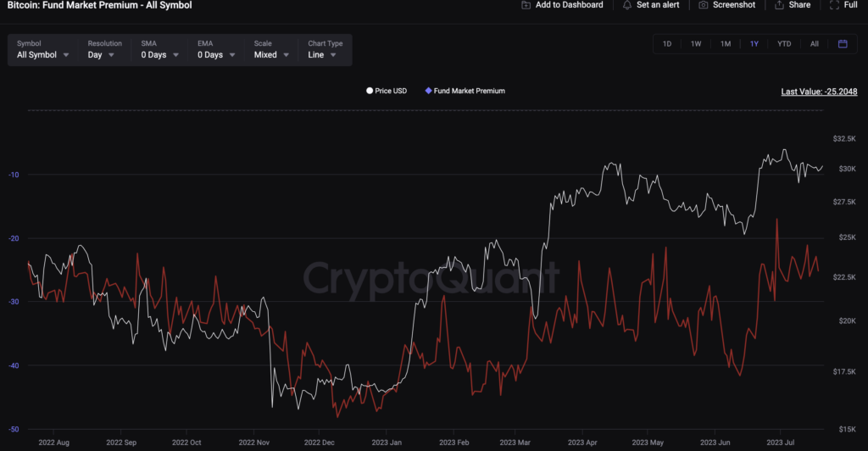
Task: Change Scale from Mixed dropdown
Action: [272, 55]
